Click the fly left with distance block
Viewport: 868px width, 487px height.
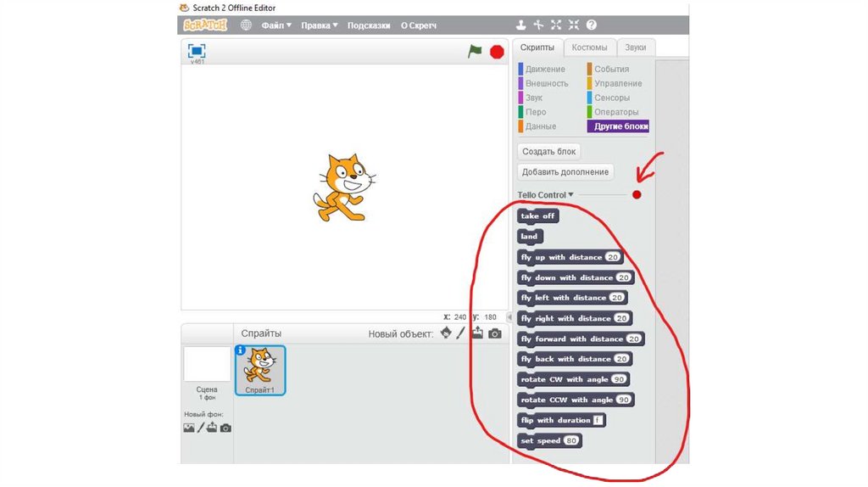coord(572,298)
